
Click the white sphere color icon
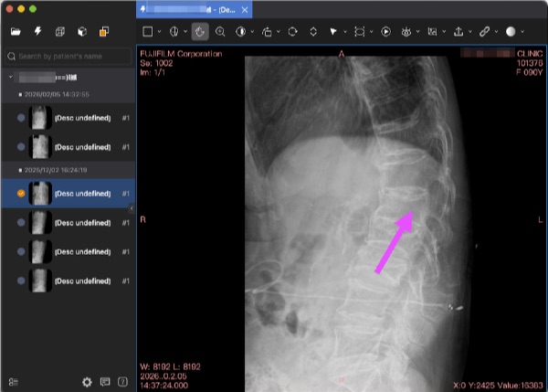[x=511, y=31]
